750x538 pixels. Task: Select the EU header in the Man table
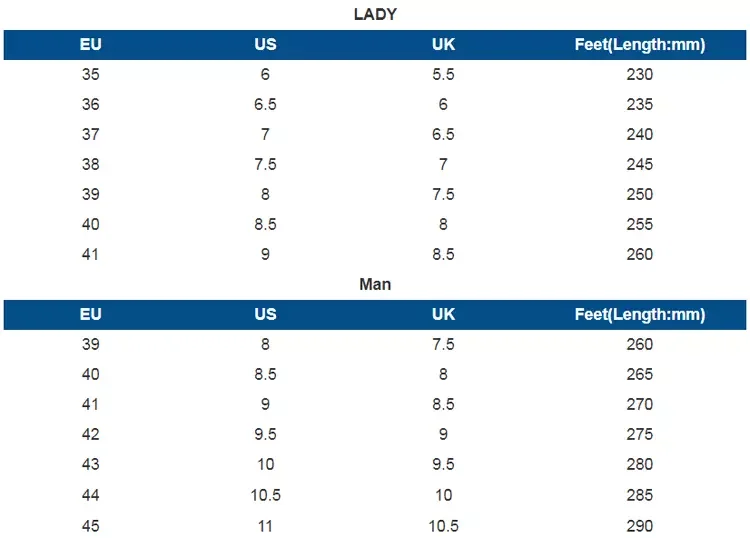(90, 314)
